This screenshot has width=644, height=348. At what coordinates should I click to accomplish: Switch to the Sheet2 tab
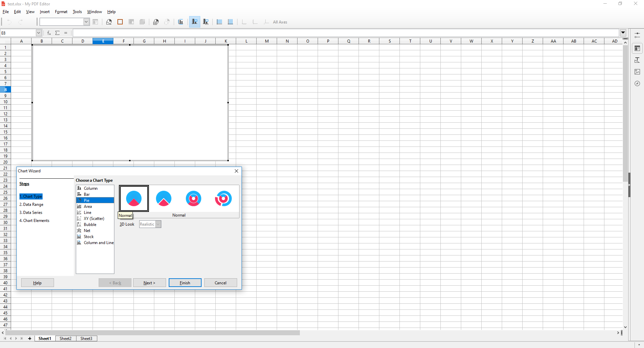(65, 339)
